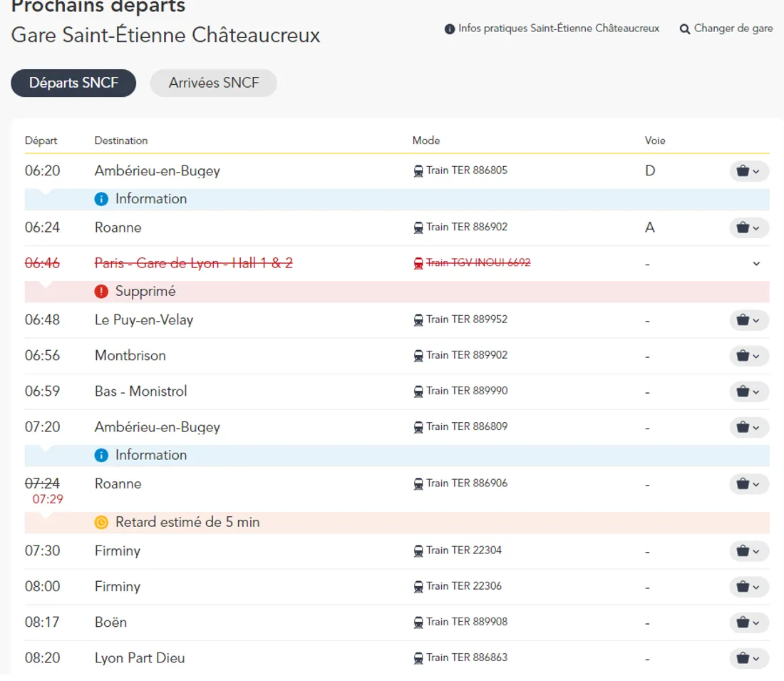Click the train icon for TER 22304

tap(418, 551)
